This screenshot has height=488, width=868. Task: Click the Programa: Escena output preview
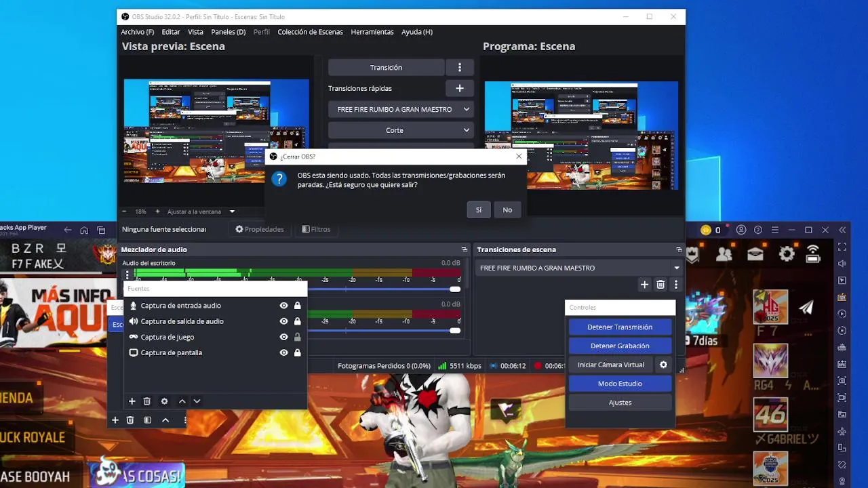[581, 135]
